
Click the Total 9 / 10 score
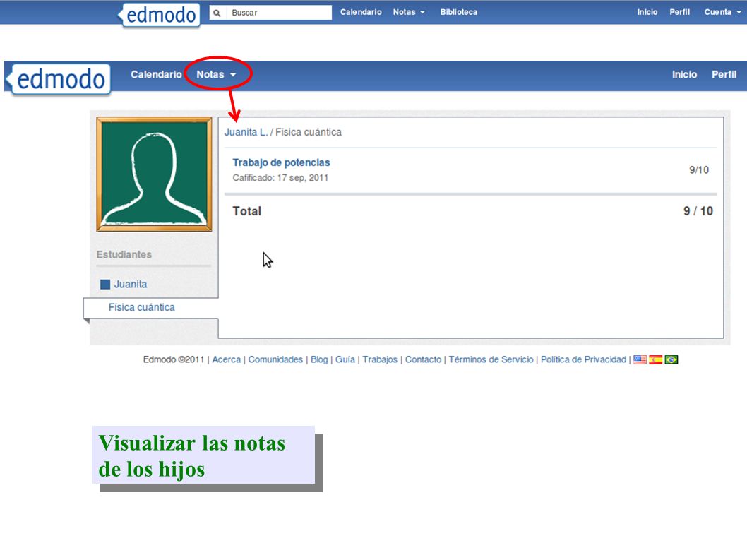698,211
